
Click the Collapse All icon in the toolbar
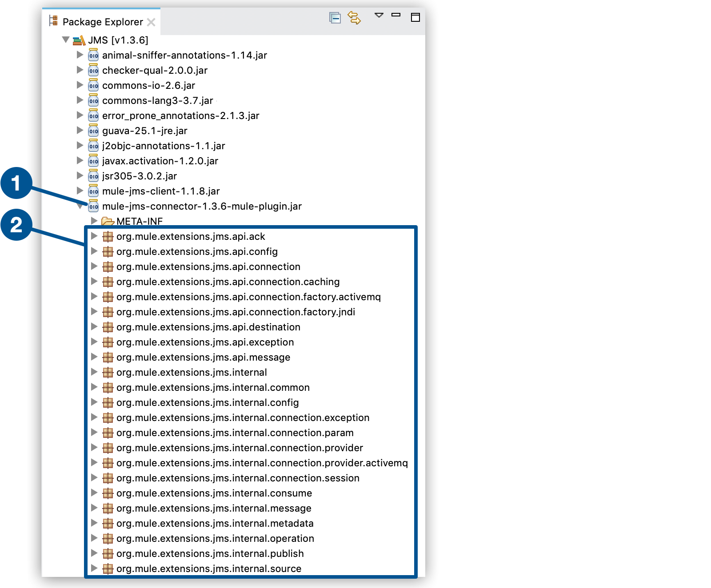click(x=336, y=18)
